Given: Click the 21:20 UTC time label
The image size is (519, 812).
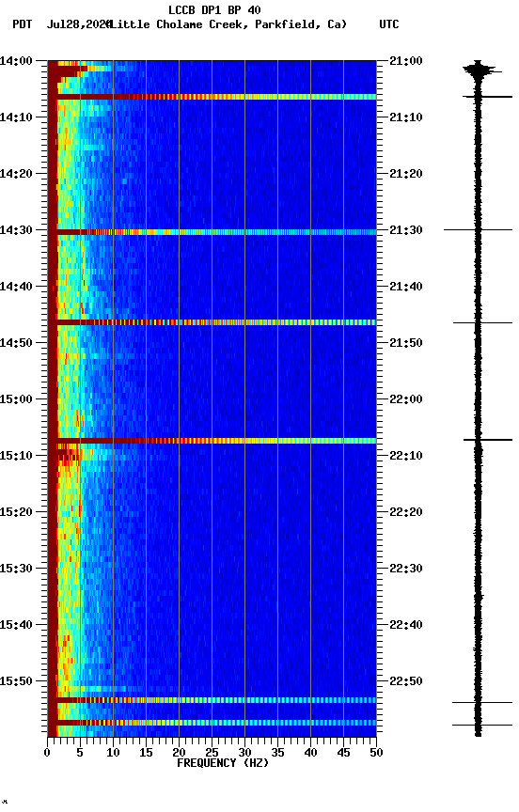Looking at the screenshot, I should (x=406, y=174).
